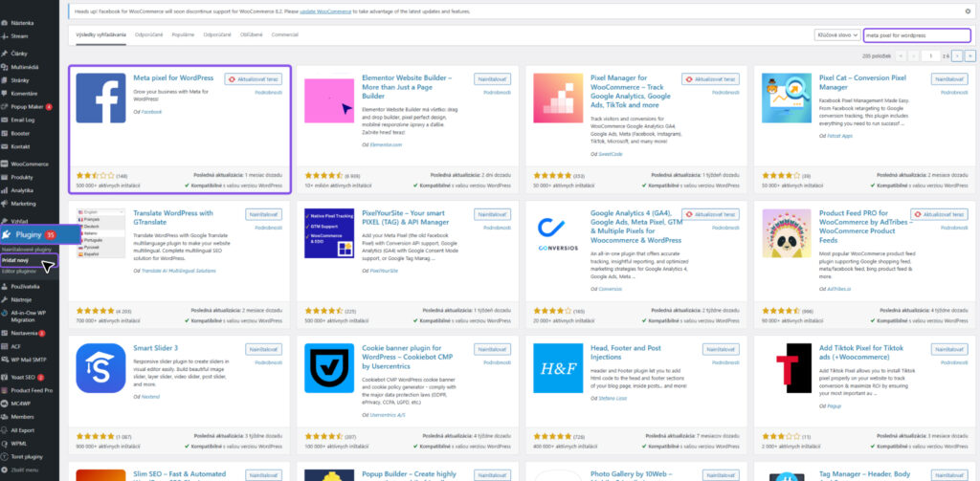Open Toret pluginy sidebar icon
980x481 pixels.
(5, 457)
